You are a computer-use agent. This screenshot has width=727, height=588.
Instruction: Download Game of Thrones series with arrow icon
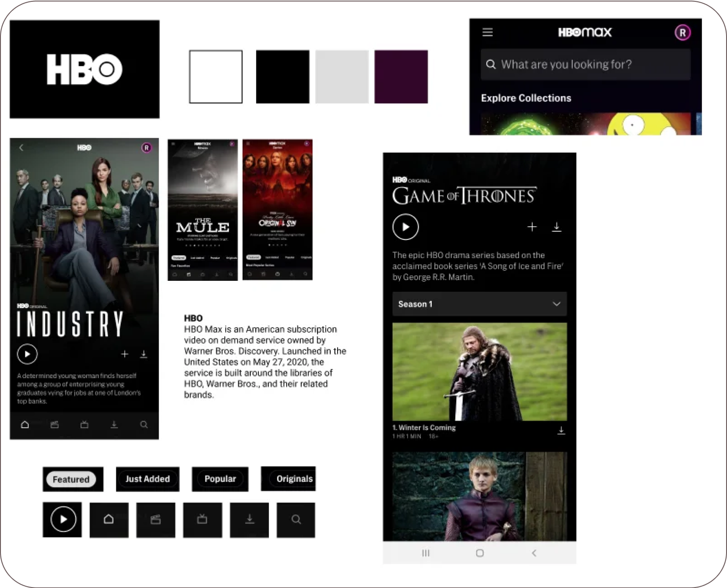(x=557, y=227)
